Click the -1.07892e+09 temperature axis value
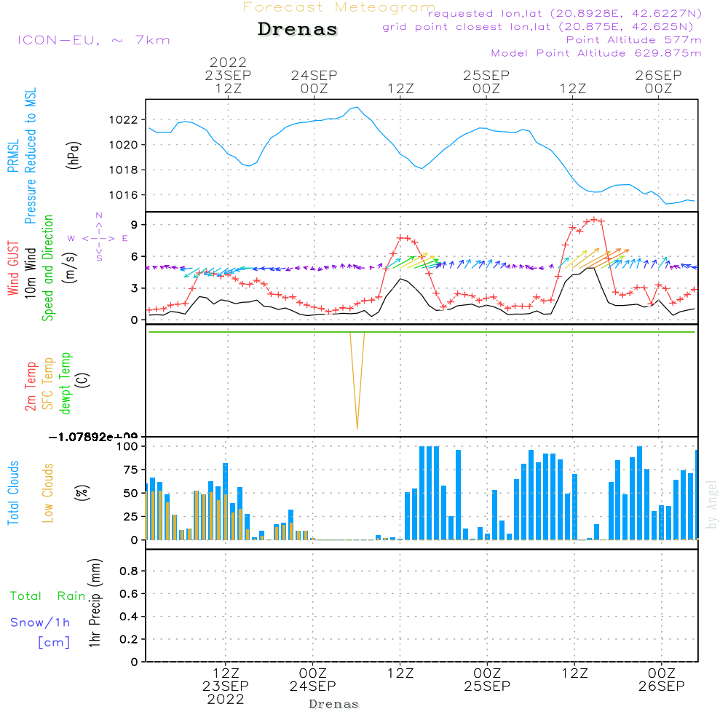This screenshot has height=728, width=728. (93, 437)
